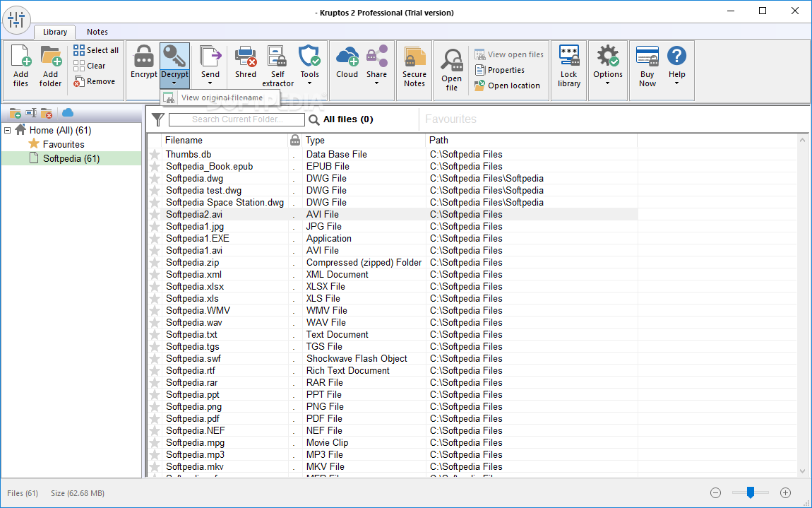This screenshot has width=812, height=508.
Task: Toggle favourite star for Softpedia_Book.epub
Action: point(155,167)
